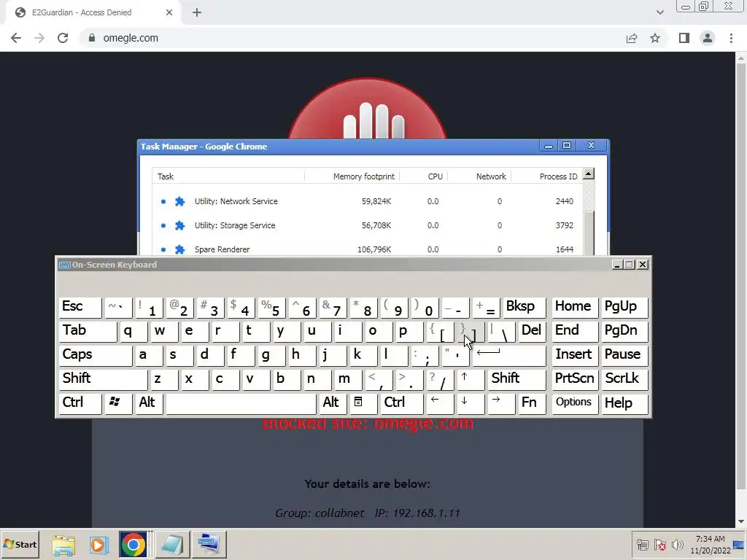The image size is (747, 560).
Task: Click the left arrow key
Action: [440, 403]
